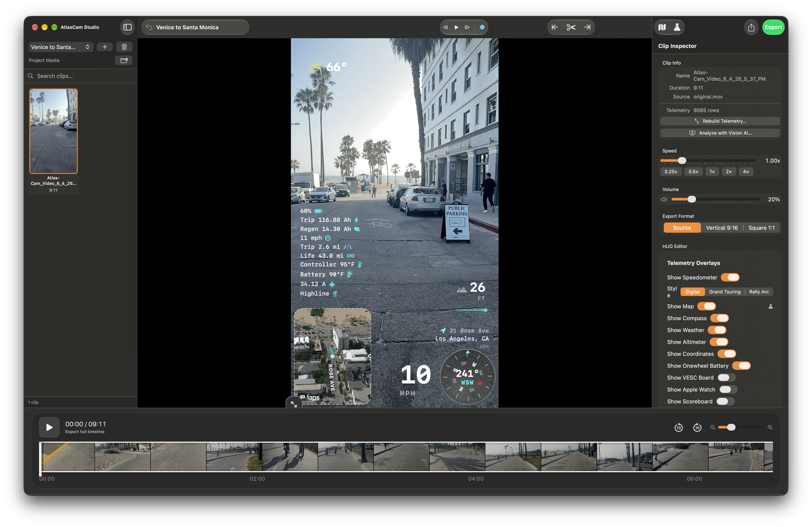Turn off Show Speedometer toggle
This screenshot has width=812, height=527.
(x=730, y=277)
